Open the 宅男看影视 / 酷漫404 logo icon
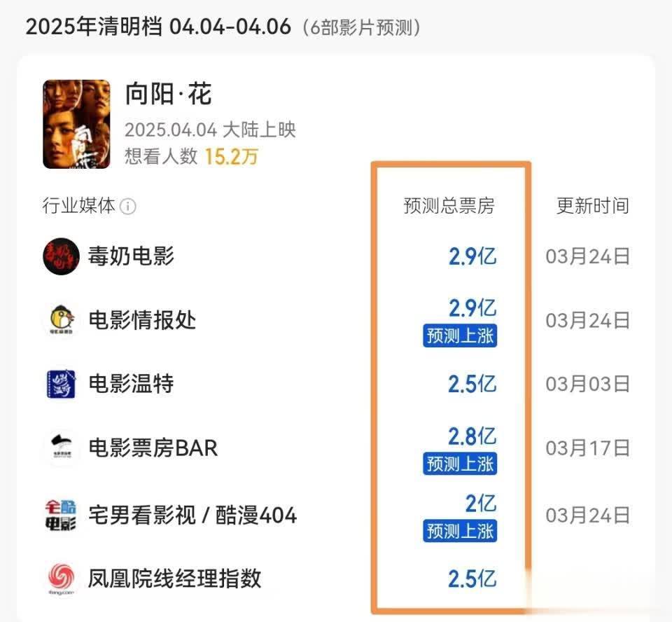The width and height of the screenshot is (672, 622). (x=61, y=515)
